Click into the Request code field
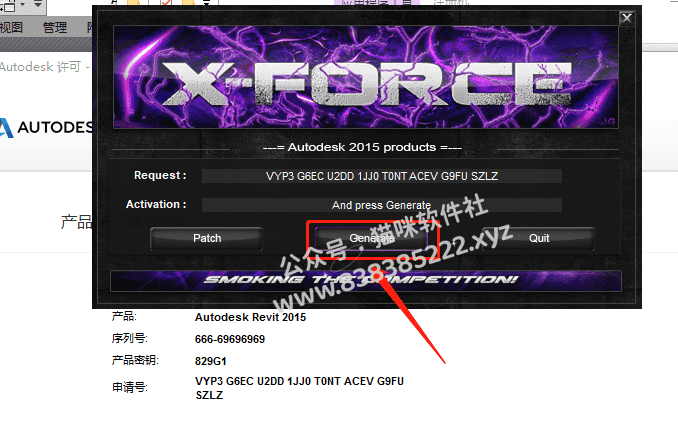Viewport: 678px width, 421px height. point(382,176)
